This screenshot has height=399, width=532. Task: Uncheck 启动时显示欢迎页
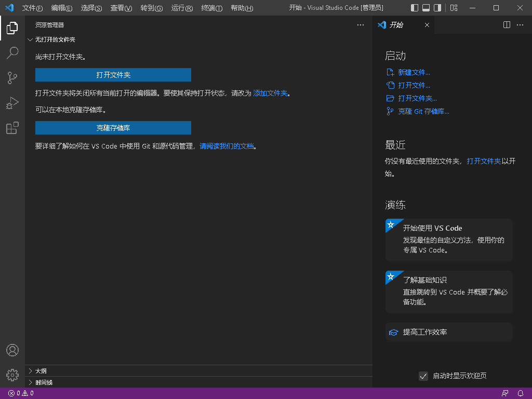423,376
